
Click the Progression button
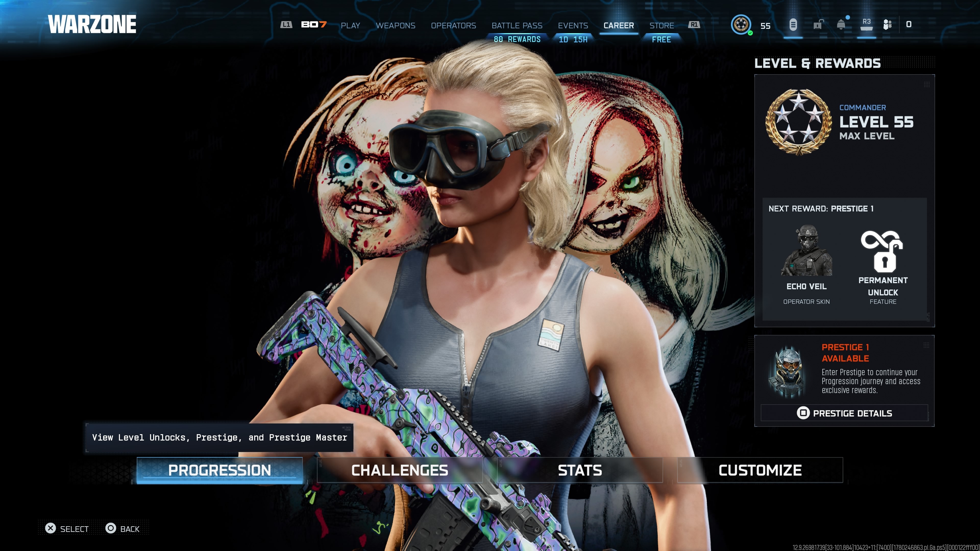tap(219, 470)
